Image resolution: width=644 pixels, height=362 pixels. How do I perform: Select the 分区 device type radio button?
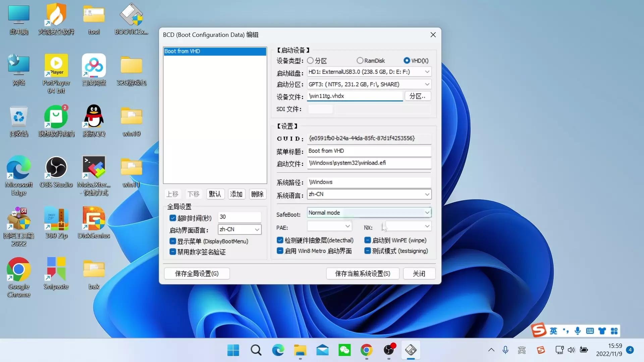click(310, 60)
